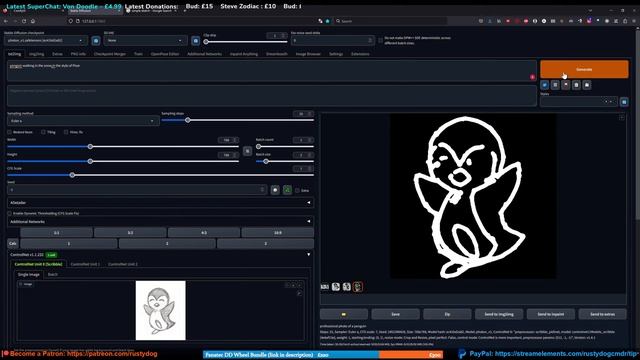Screen dimensions: 640x360
Task: Enable the Restore faces checkbox
Action: coord(9,132)
